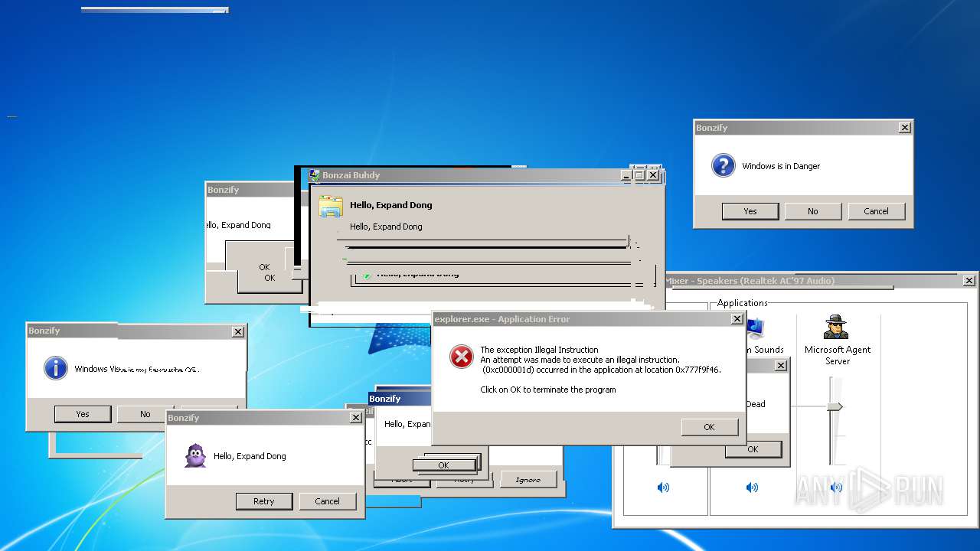This screenshot has height=551, width=980.
Task: Mute System Sounds speaker icon
Action: click(x=753, y=487)
